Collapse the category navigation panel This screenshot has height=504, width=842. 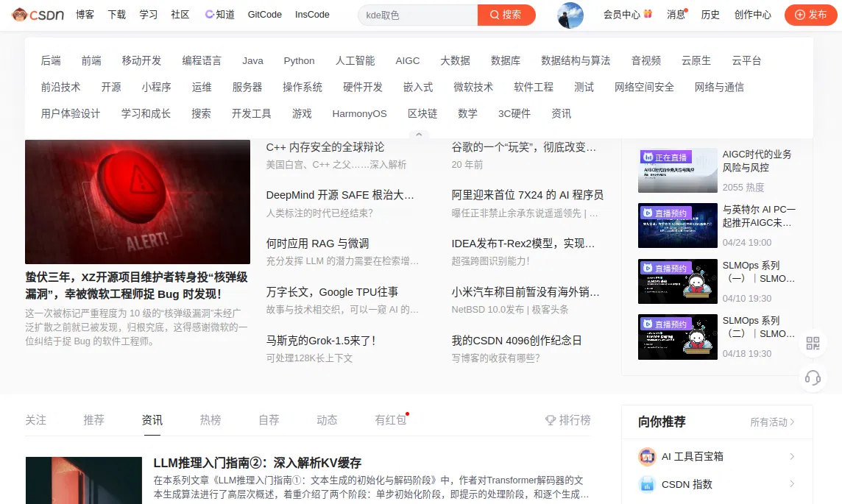tap(419, 135)
